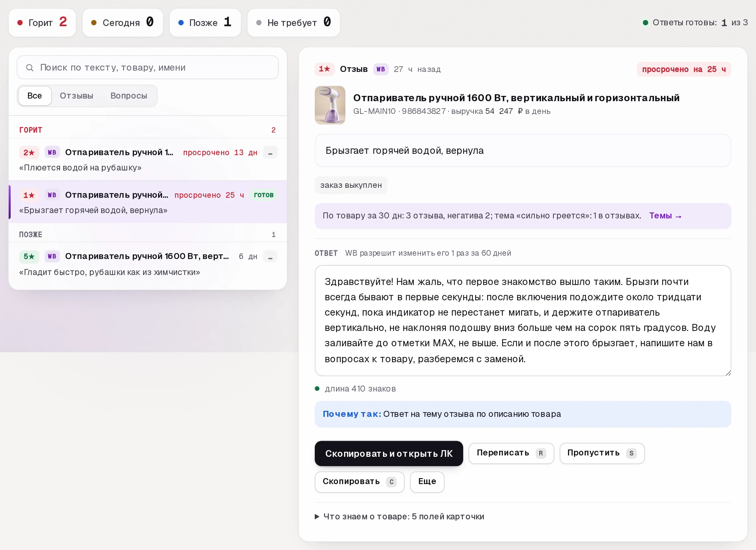Open the Еще menu button
The width and height of the screenshot is (756, 550).
[x=427, y=482]
